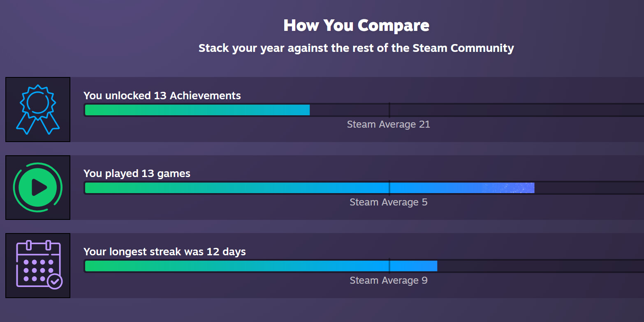Image resolution: width=644 pixels, height=322 pixels.
Task: Click the Steam Average marker on games bar
Action: click(389, 188)
